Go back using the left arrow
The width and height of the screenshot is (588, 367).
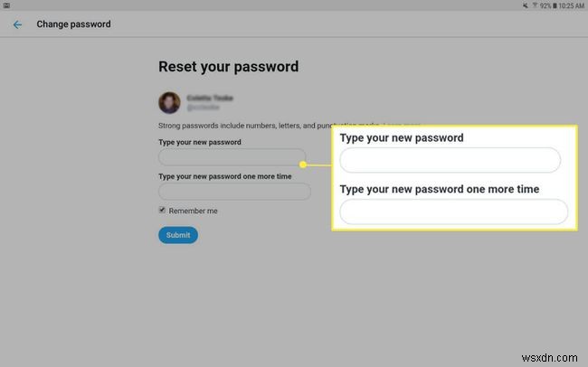coord(17,24)
